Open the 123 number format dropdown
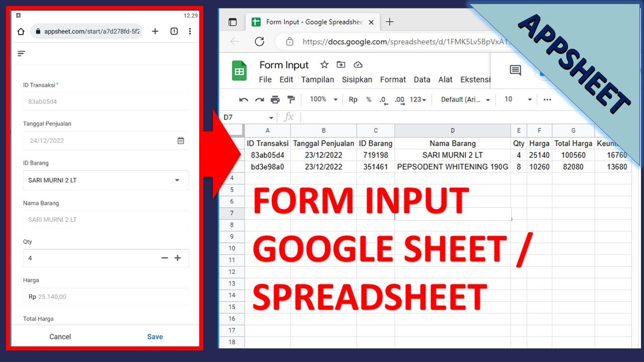644x362 pixels. 418,100
